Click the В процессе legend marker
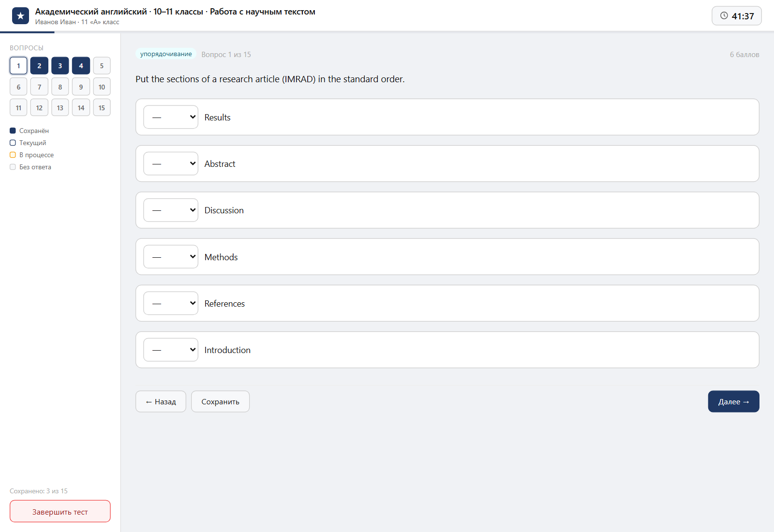This screenshot has width=774, height=532. point(13,155)
